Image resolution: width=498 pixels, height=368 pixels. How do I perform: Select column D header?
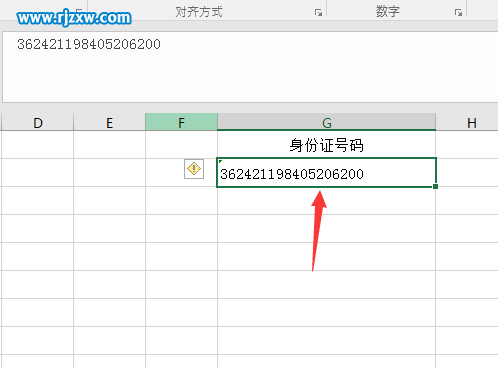click(37, 123)
